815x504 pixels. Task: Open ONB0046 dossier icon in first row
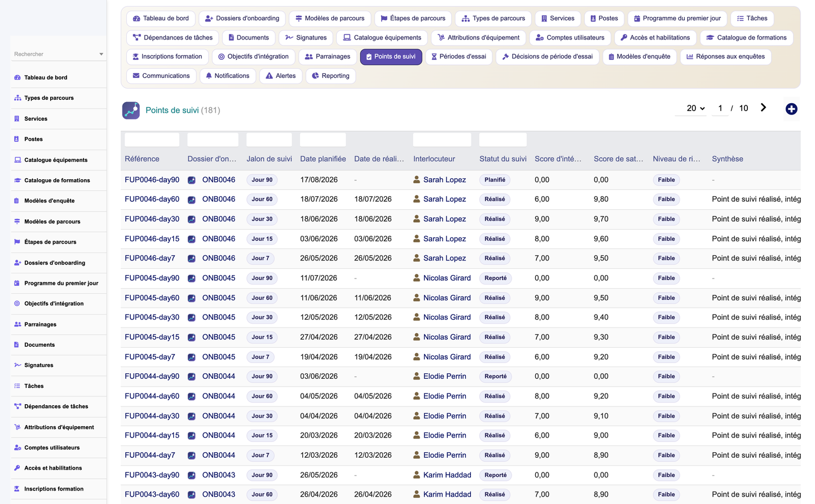tap(192, 180)
